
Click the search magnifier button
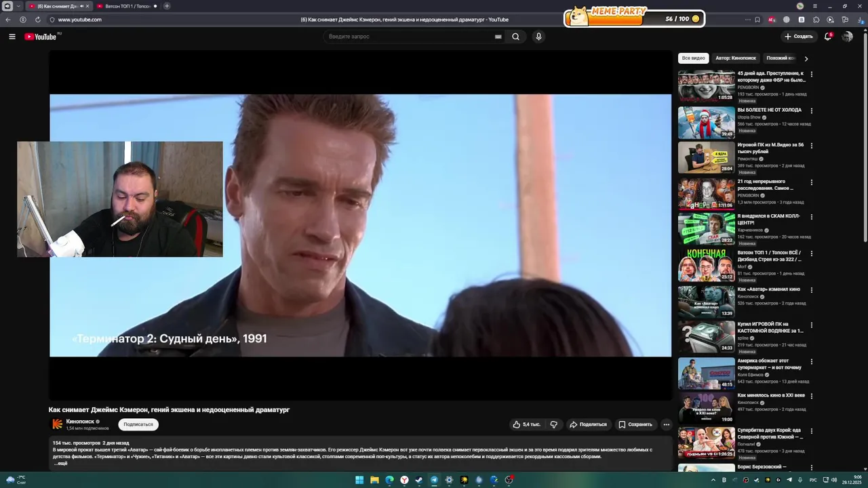pyautogui.click(x=515, y=37)
